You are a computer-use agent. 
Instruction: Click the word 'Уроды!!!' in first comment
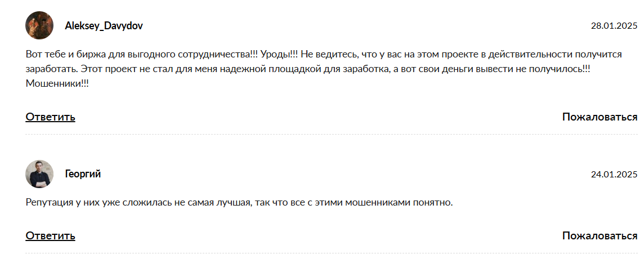point(279,54)
